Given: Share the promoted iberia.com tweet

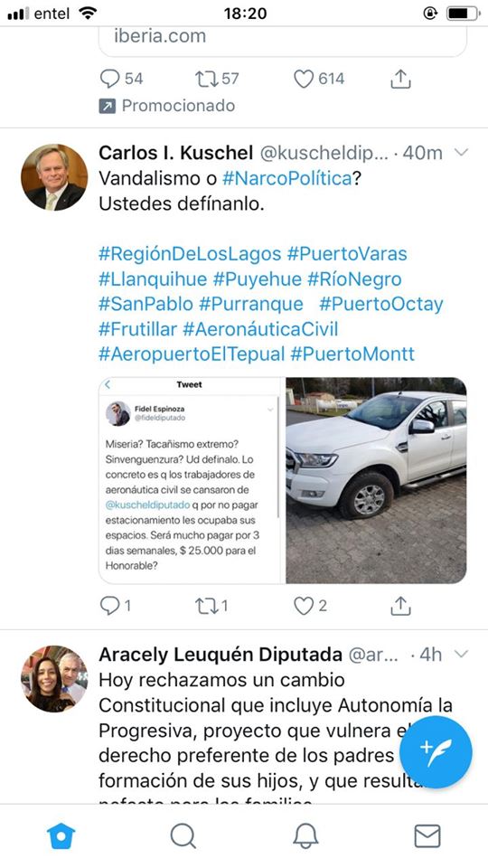Looking at the screenshot, I should [400, 79].
